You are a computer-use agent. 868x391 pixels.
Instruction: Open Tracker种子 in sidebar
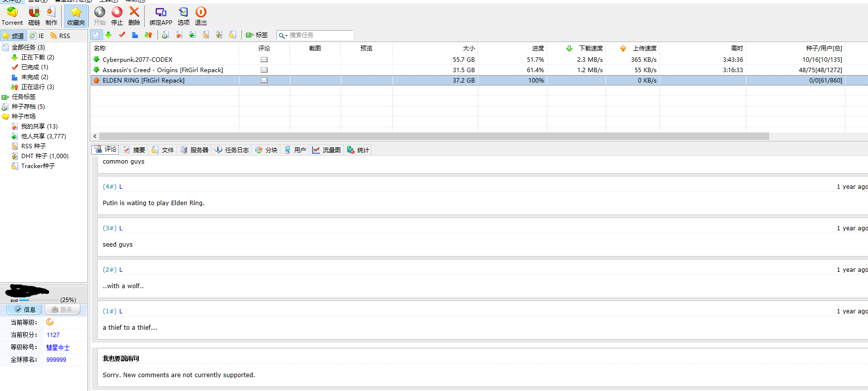coord(38,166)
